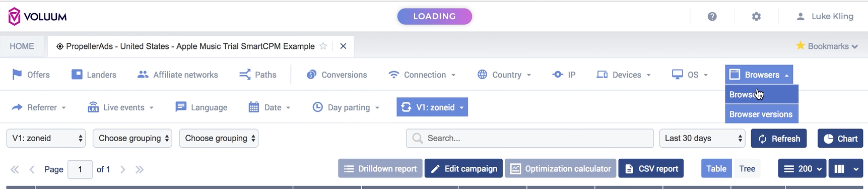Viewport: 868px width, 189px height.
Task: Click the search magnifier icon
Action: 417,138
